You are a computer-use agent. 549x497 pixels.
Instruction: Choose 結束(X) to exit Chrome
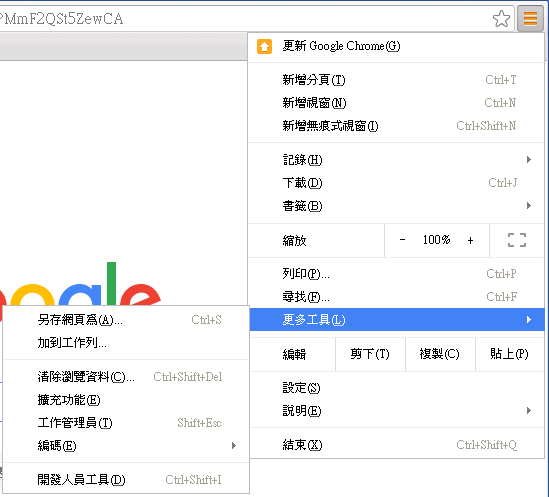tap(396, 445)
